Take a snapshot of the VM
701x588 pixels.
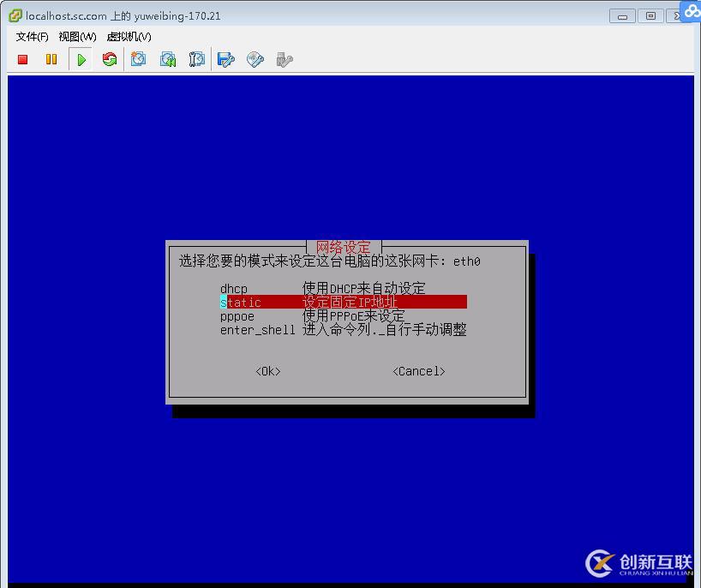coord(139,59)
